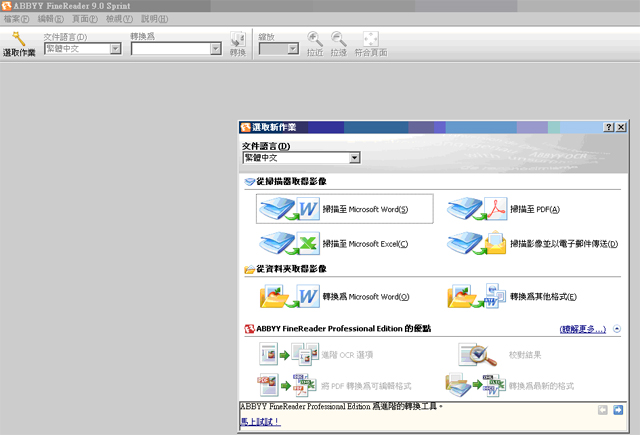The image size is (640, 435).
Task: Open the 頁面 menu
Action: click(x=85, y=19)
